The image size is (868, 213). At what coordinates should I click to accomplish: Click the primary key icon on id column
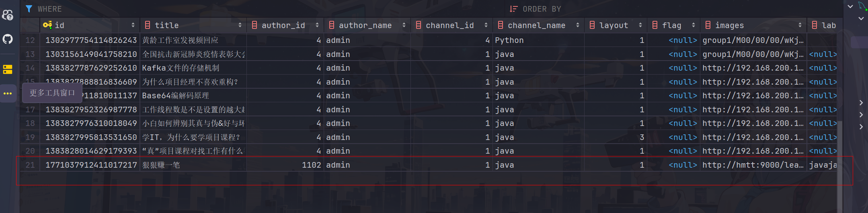pyautogui.click(x=47, y=25)
